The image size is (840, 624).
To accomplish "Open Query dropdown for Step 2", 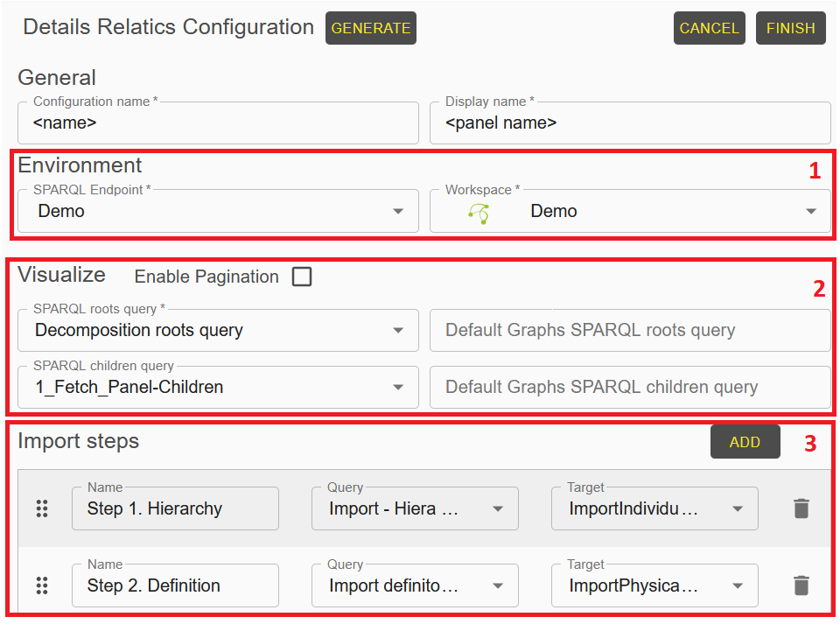I will [x=497, y=586].
